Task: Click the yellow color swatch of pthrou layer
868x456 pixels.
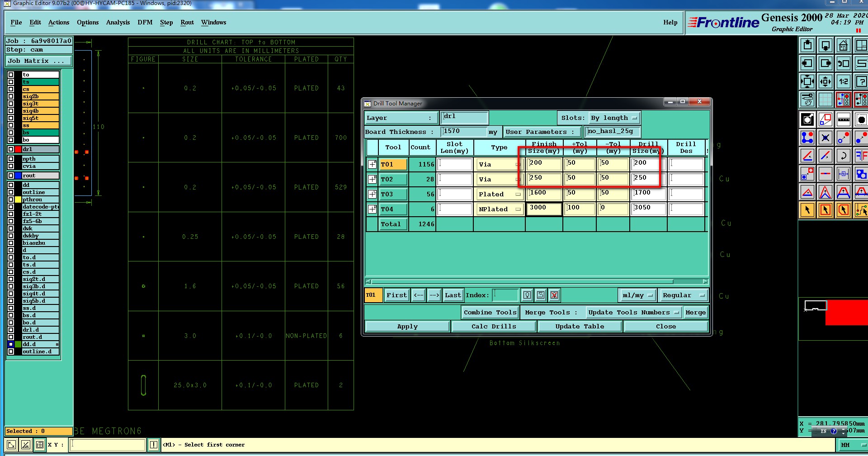Action: point(18,199)
